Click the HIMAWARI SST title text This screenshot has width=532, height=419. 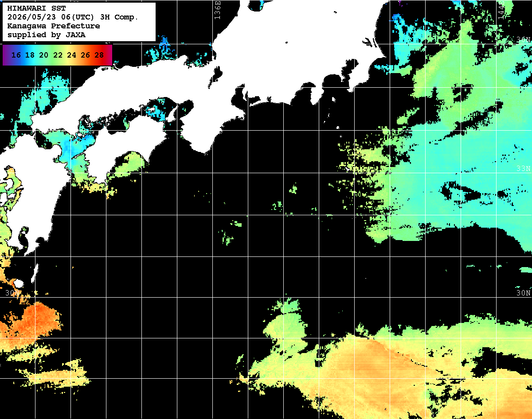36,8
